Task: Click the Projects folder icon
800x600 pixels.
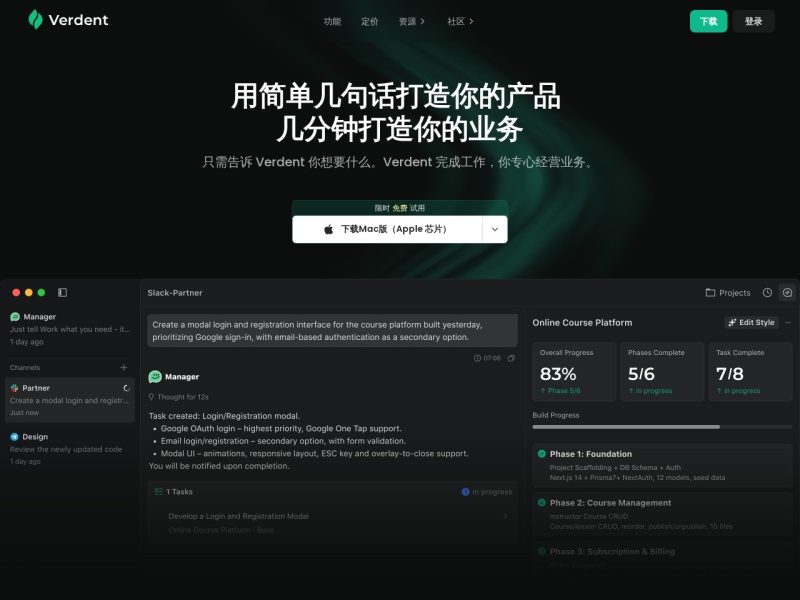Action: click(x=710, y=292)
